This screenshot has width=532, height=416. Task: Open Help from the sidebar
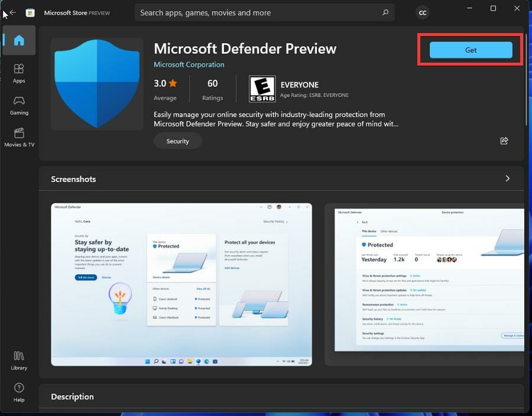pos(19,392)
